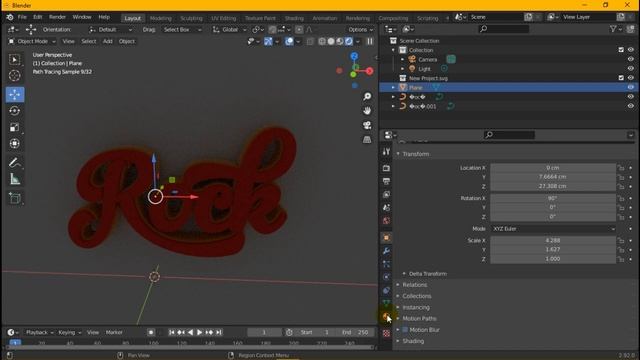This screenshot has width=640, height=360.
Task: Click the Scale X value field
Action: [553, 240]
